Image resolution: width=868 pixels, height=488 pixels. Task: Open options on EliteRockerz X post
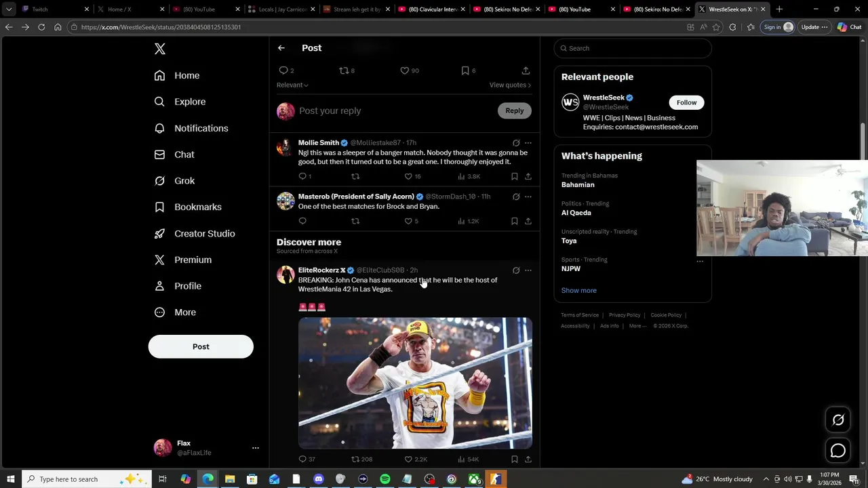click(528, 270)
